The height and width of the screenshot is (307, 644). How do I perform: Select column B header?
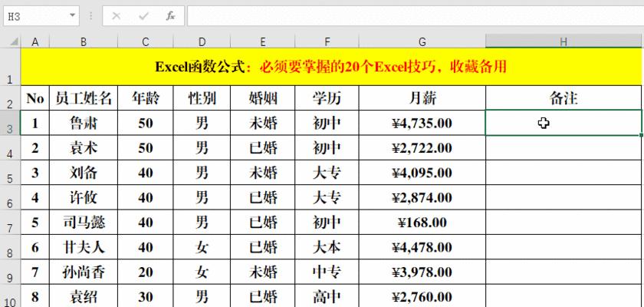[x=84, y=41]
